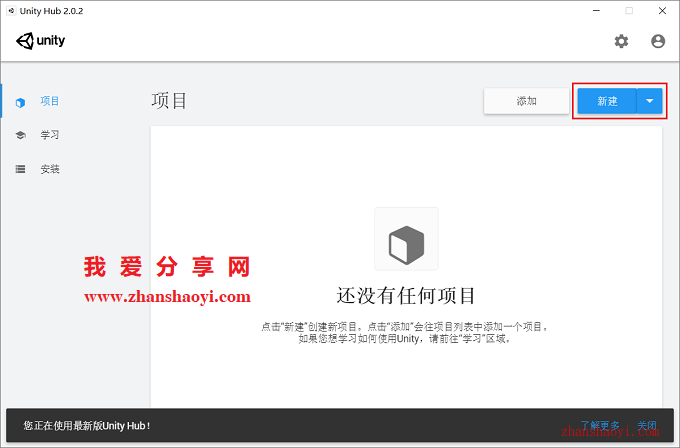Switch to the 项目 tab
Screen dimensions: 680x448
[49, 101]
